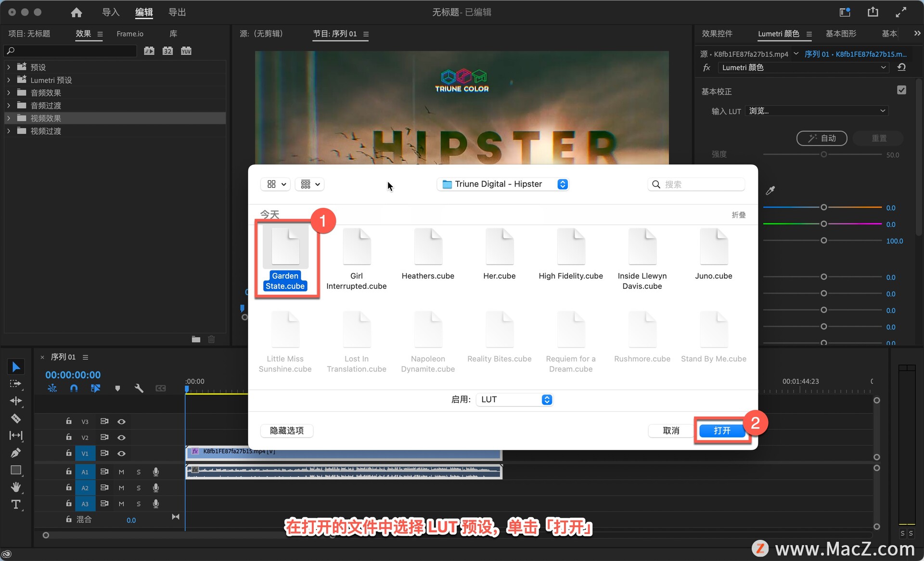Open the 启用 LUT file type dropdown
Image resolution: width=924 pixels, height=561 pixels.
point(514,399)
